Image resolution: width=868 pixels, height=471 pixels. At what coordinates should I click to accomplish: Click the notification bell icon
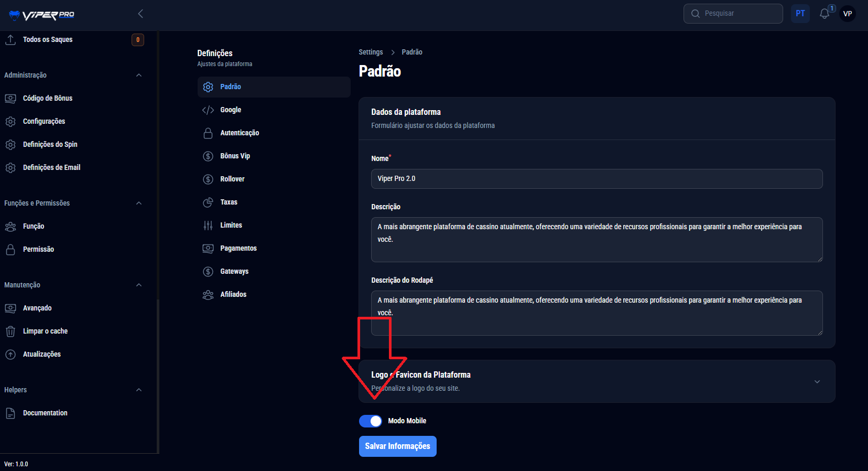824,14
